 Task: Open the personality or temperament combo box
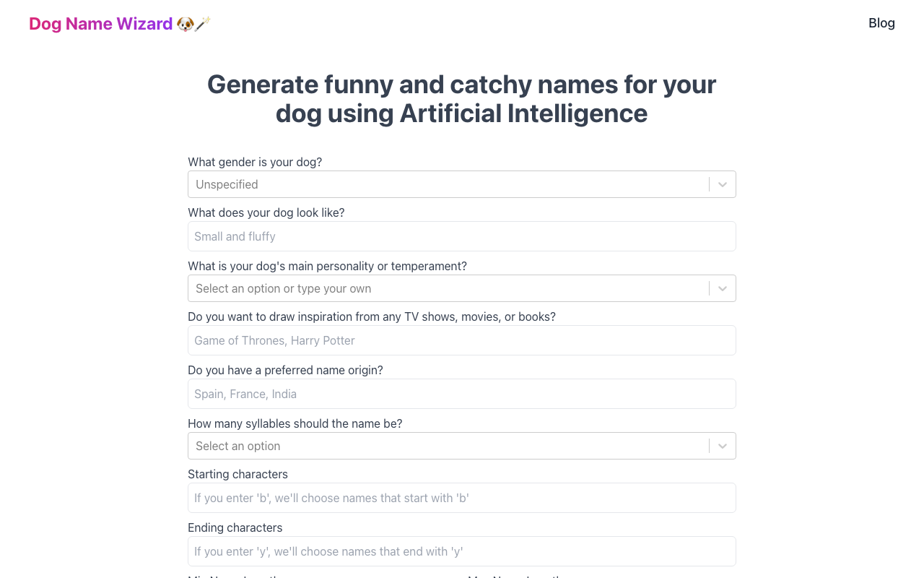(448, 288)
